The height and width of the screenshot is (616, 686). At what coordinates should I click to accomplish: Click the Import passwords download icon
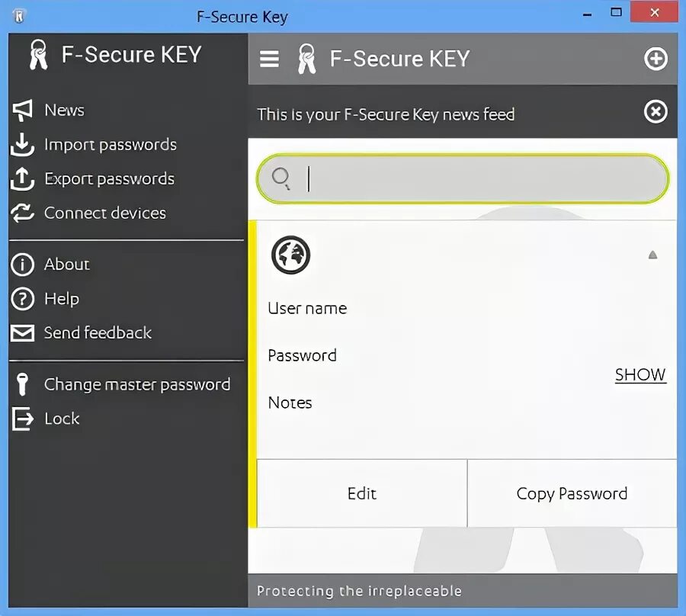pyautogui.click(x=23, y=145)
